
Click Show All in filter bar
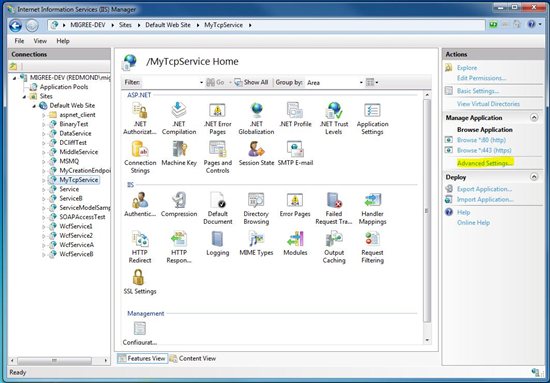(251, 82)
